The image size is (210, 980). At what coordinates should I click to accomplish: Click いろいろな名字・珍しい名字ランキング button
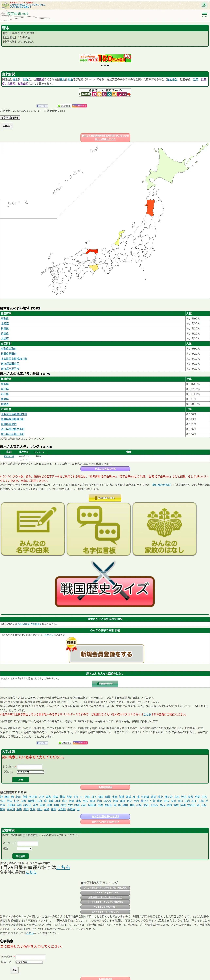pos(105,888)
